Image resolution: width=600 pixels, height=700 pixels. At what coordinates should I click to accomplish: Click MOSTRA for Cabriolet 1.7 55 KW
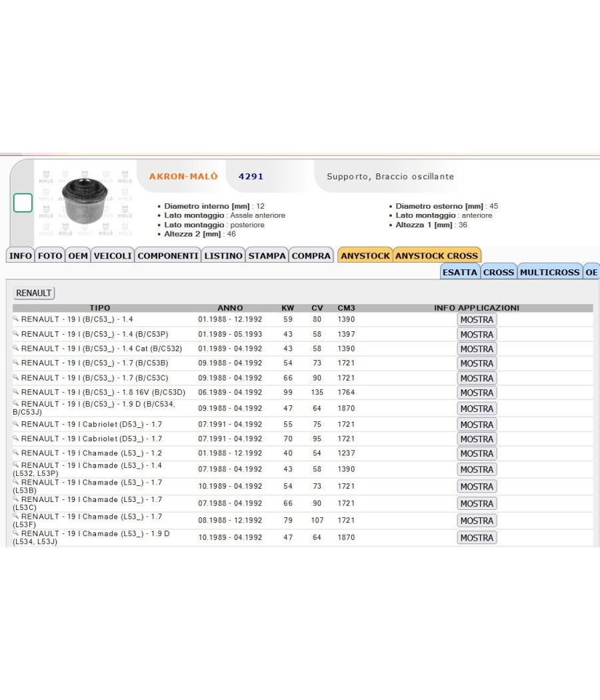click(477, 425)
